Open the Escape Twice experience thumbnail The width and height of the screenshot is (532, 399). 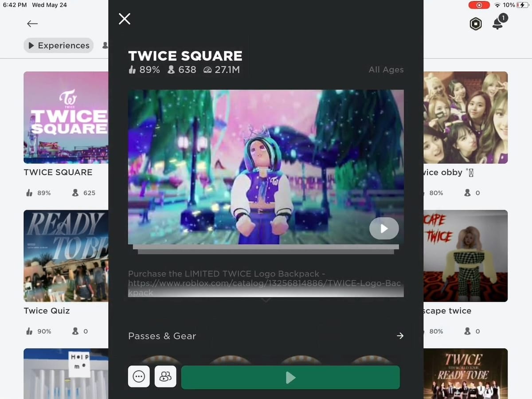coord(465,256)
